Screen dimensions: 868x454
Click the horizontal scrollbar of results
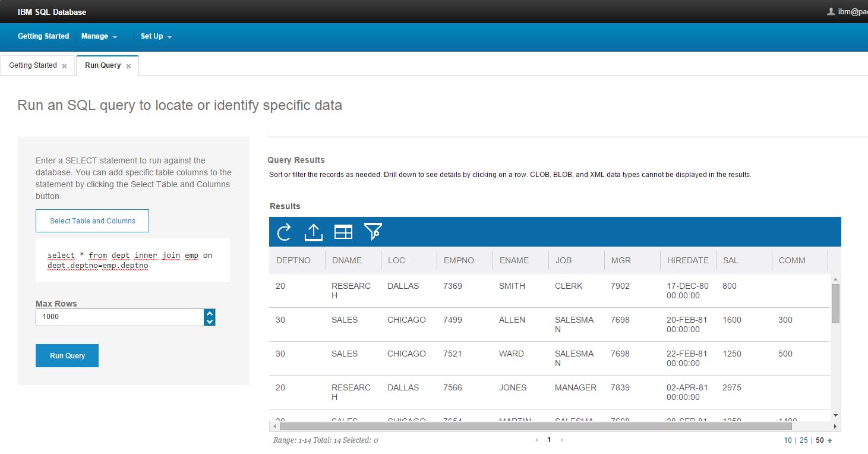(x=535, y=426)
